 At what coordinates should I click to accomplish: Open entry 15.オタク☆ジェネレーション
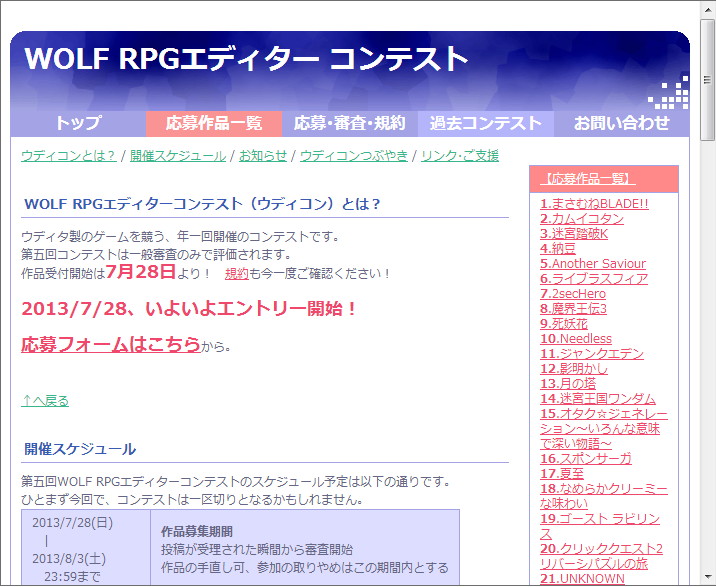point(603,428)
